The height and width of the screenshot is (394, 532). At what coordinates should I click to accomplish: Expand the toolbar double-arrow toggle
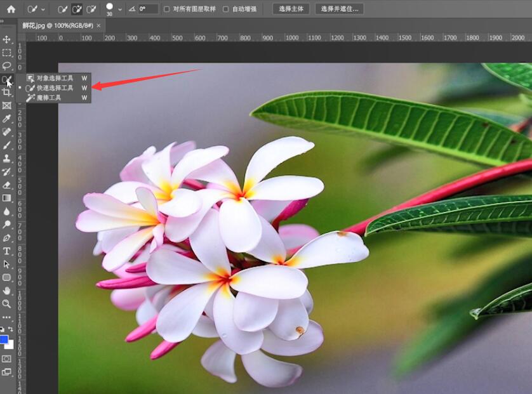[2, 21]
